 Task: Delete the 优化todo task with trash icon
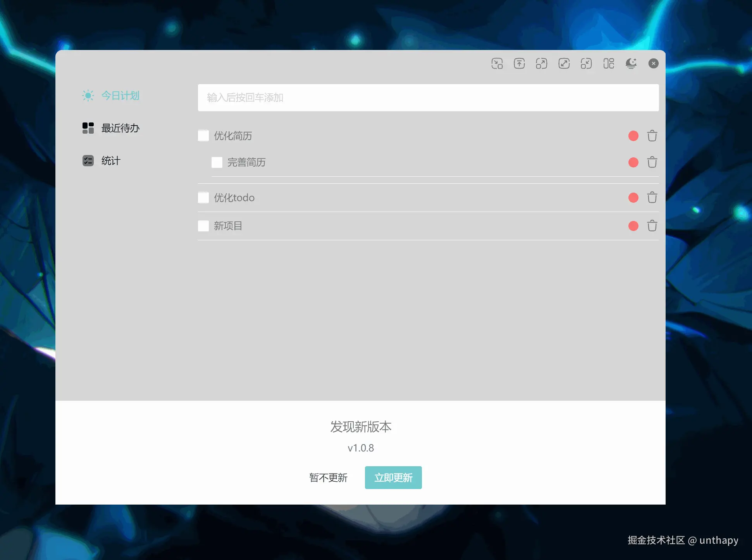(x=652, y=197)
